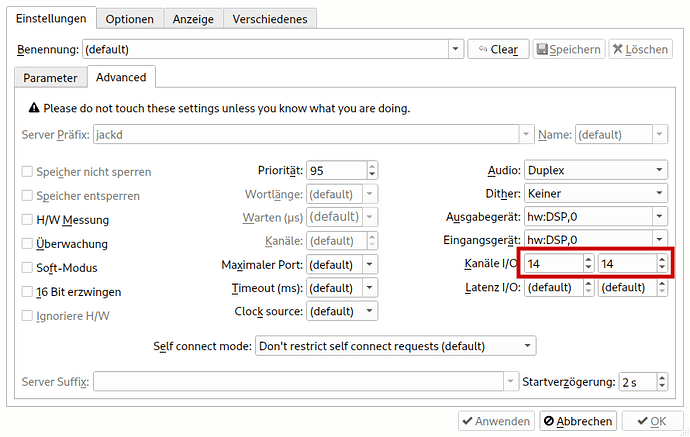Expand the Dither dropdown
The width and height of the screenshot is (690, 437).
click(596, 193)
